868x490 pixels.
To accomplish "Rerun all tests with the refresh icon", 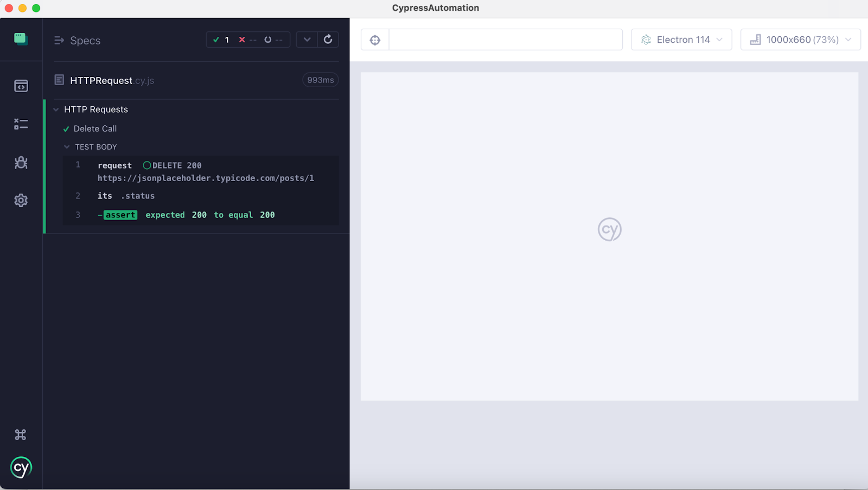I will (328, 39).
